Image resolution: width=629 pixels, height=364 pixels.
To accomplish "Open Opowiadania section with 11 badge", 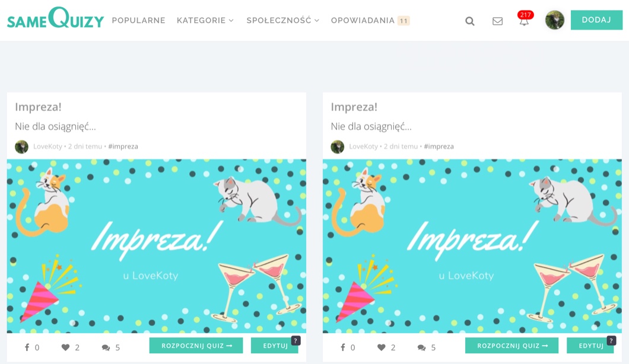I will [x=370, y=20].
